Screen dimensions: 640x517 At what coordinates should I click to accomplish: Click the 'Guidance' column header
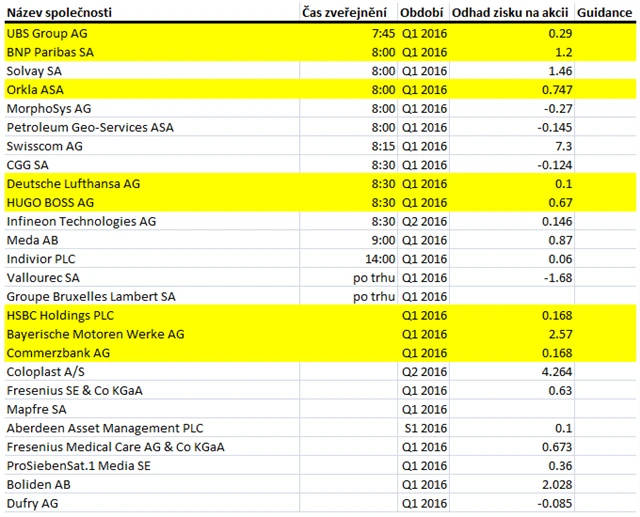(x=604, y=13)
